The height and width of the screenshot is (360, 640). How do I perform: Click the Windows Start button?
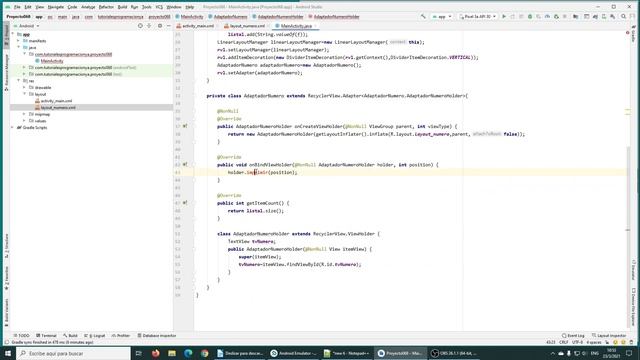tap(8, 353)
